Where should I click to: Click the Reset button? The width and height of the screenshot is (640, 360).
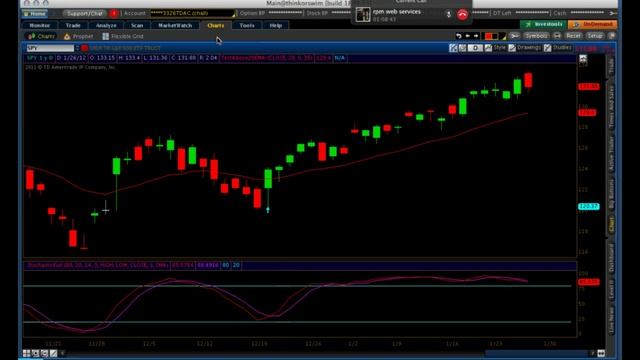[x=573, y=36]
